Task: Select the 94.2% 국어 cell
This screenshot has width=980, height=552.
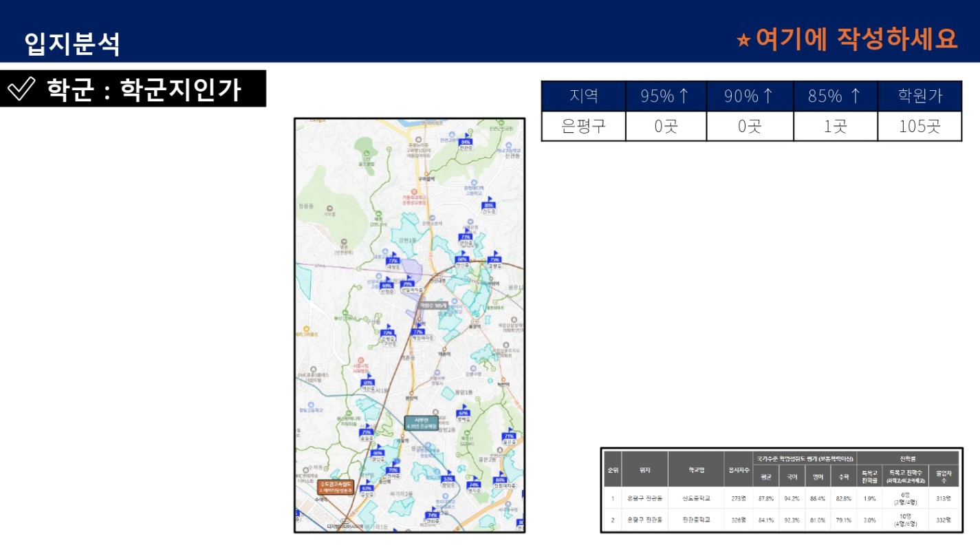Action: (792, 498)
